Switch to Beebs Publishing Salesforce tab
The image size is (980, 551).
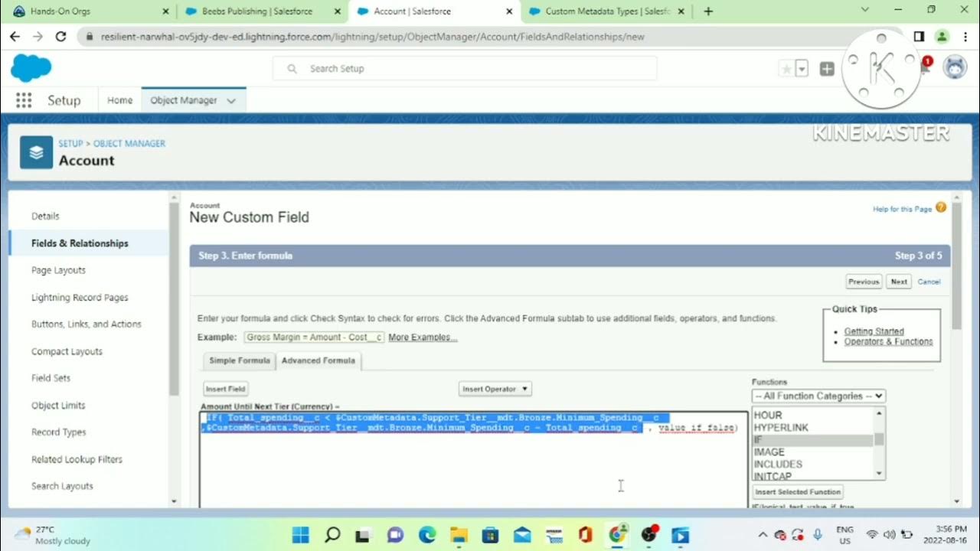point(263,11)
